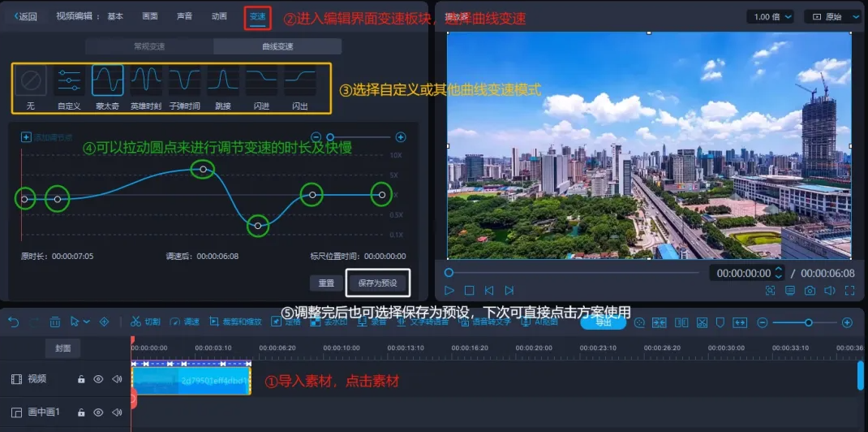Go back with the 返回 button
The height and width of the screenshot is (432, 868).
click(25, 16)
